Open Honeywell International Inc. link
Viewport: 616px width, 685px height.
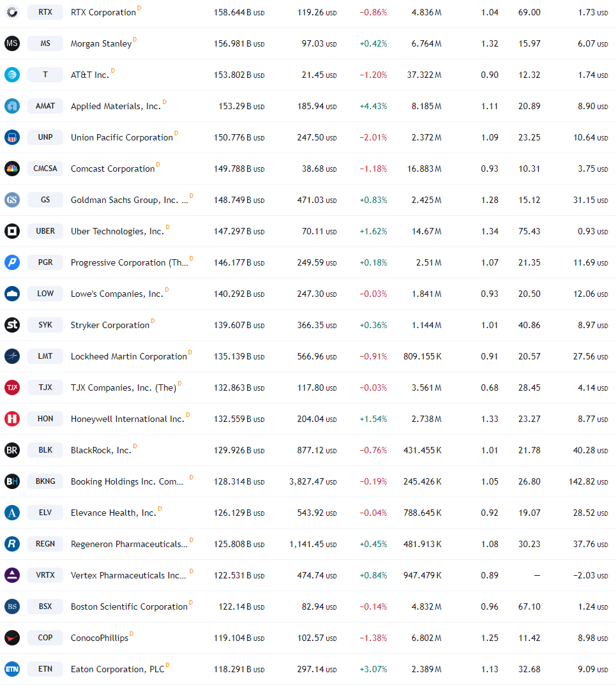tap(128, 419)
